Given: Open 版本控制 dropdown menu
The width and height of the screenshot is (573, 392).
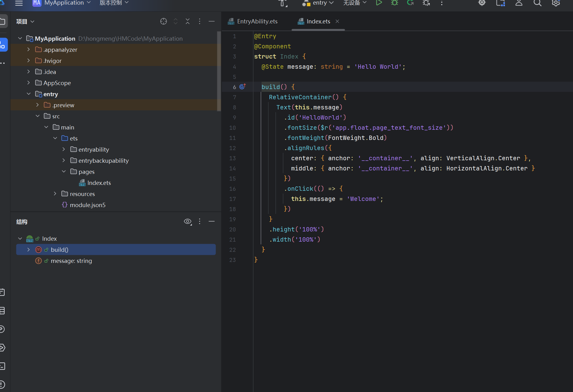Looking at the screenshot, I should click(114, 3).
